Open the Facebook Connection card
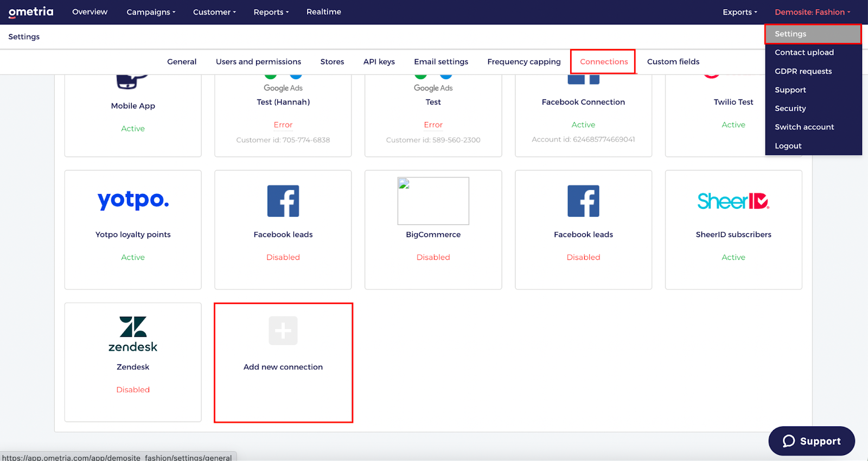The image size is (868, 461). (x=583, y=116)
